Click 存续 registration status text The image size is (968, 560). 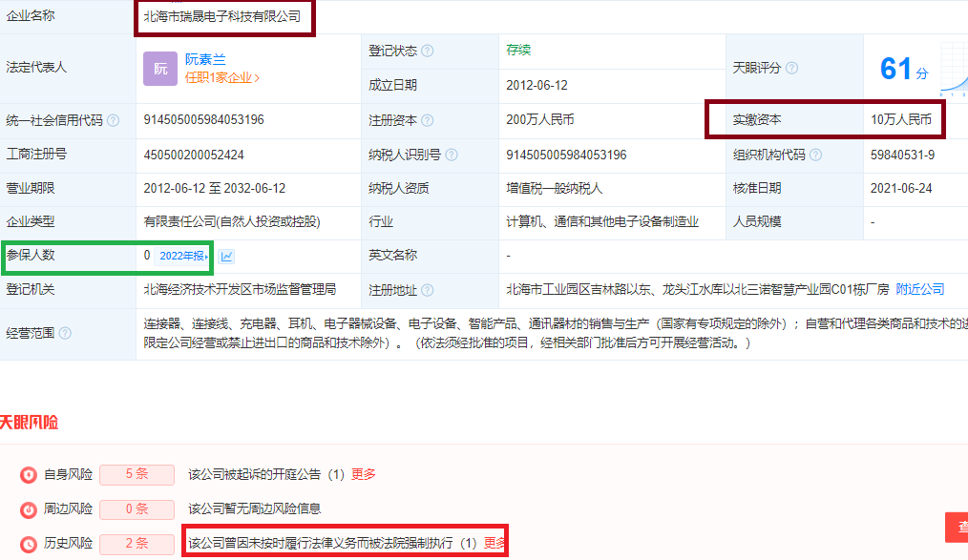click(518, 50)
